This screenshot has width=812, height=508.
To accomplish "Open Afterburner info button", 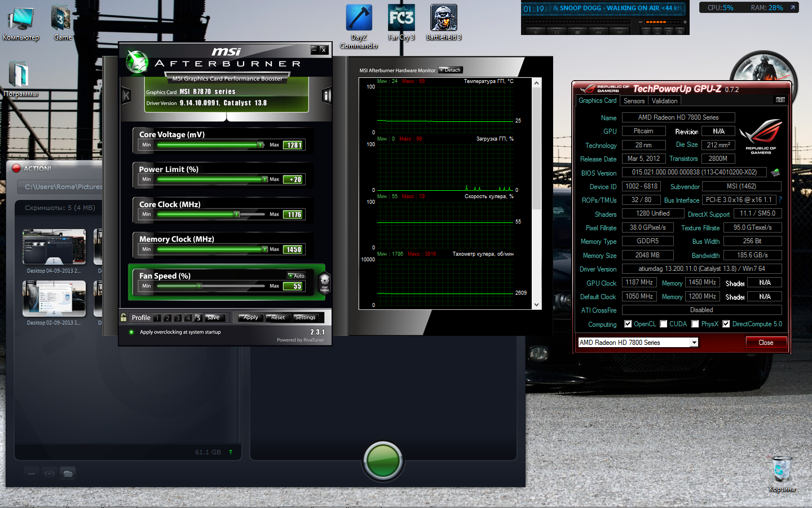I will tap(326, 96).
